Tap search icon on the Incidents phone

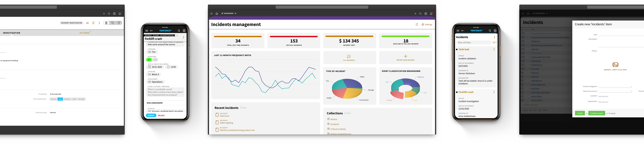[490, 31]
